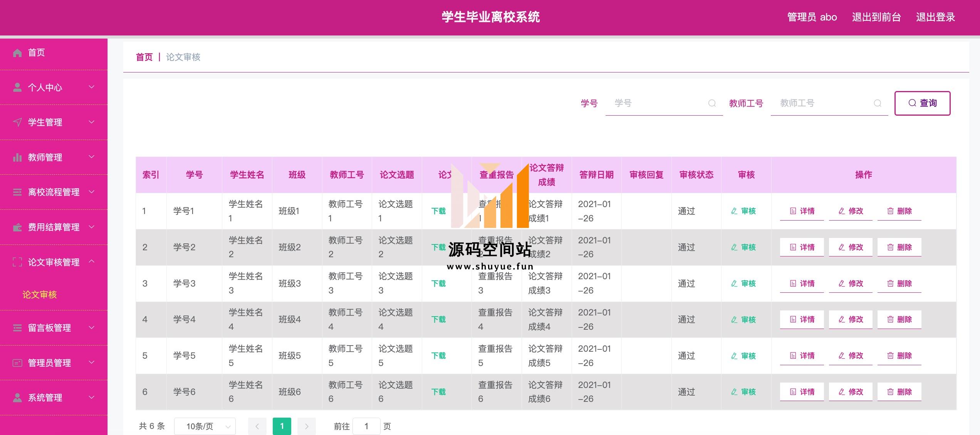980x435 pixels.
Task: Click the home icon in sidebar
Action: 17,53
